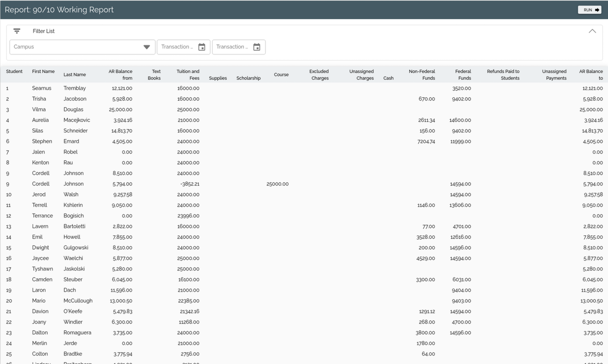Click the RUN report button
The image size is (608, 364).
[589, 10]
